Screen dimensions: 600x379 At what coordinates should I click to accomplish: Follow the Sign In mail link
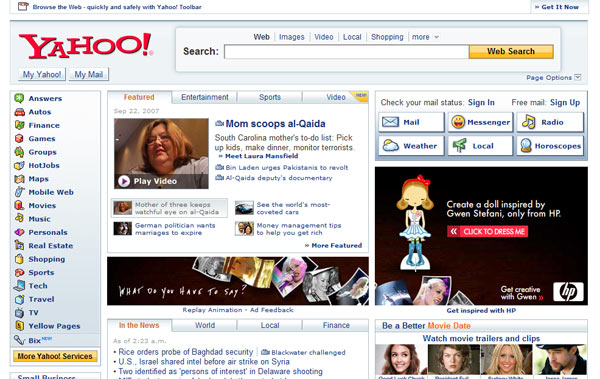(481, 103)
